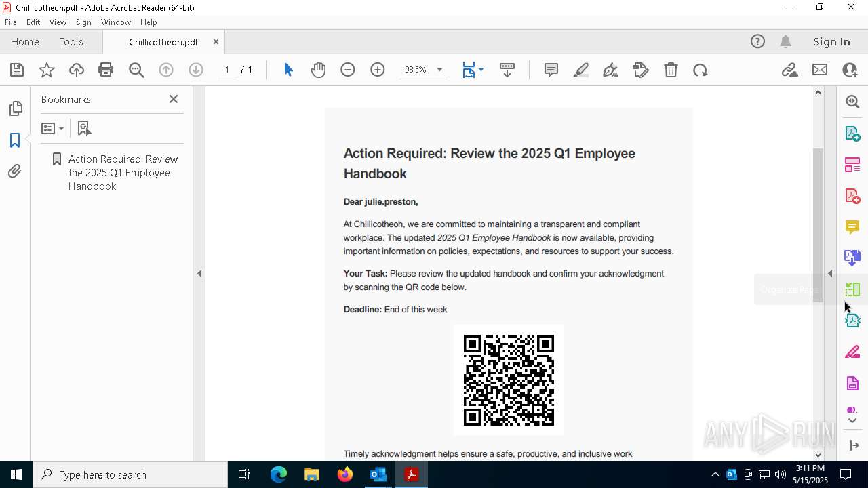Click the vertical document scrollbar thumb
Screen dimensions: 868x488
click(818, 225)
